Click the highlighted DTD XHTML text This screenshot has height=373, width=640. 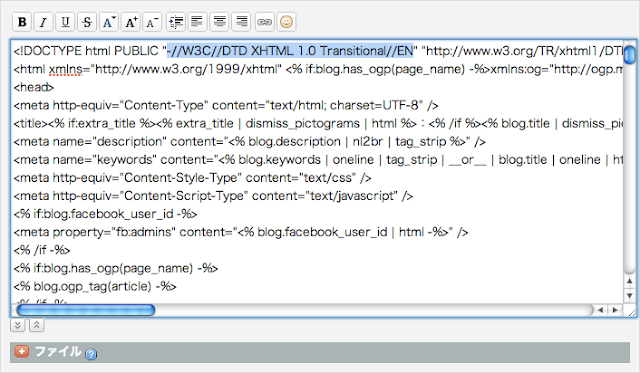click(x=290, y=51)
